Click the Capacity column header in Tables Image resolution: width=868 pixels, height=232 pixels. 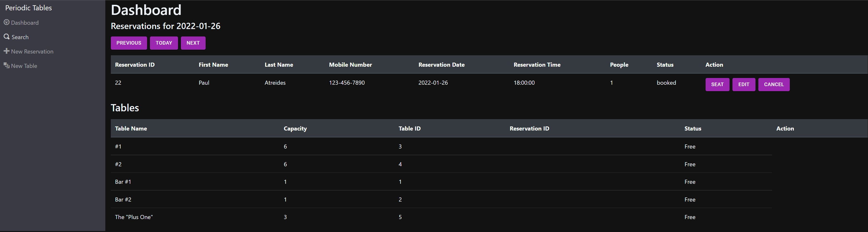click(295, 129)
